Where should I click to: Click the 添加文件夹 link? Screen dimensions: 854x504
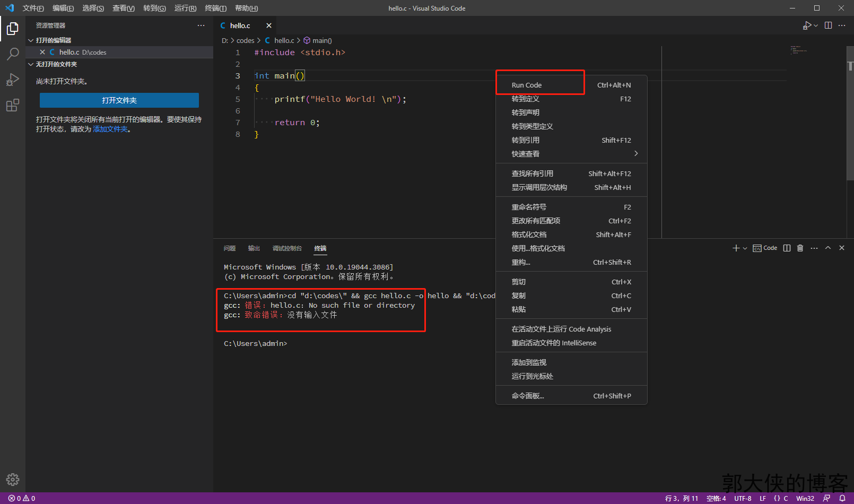click(x=110, y=129)
